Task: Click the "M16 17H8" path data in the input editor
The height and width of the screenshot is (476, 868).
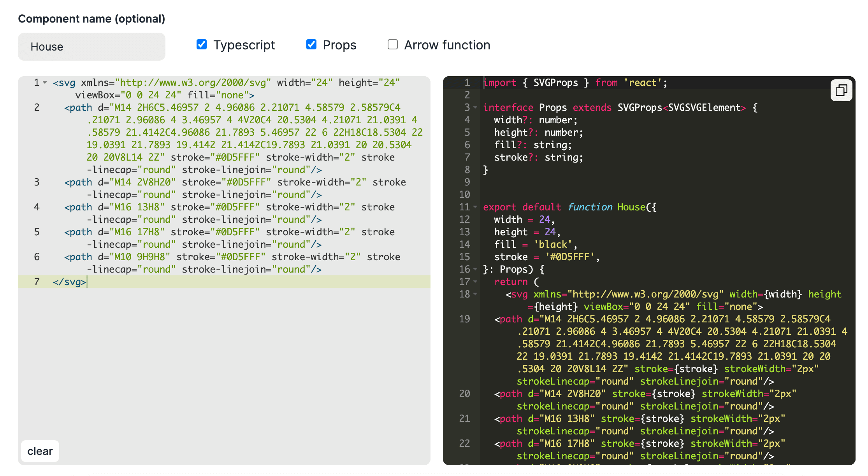Action: pos(137,232)
